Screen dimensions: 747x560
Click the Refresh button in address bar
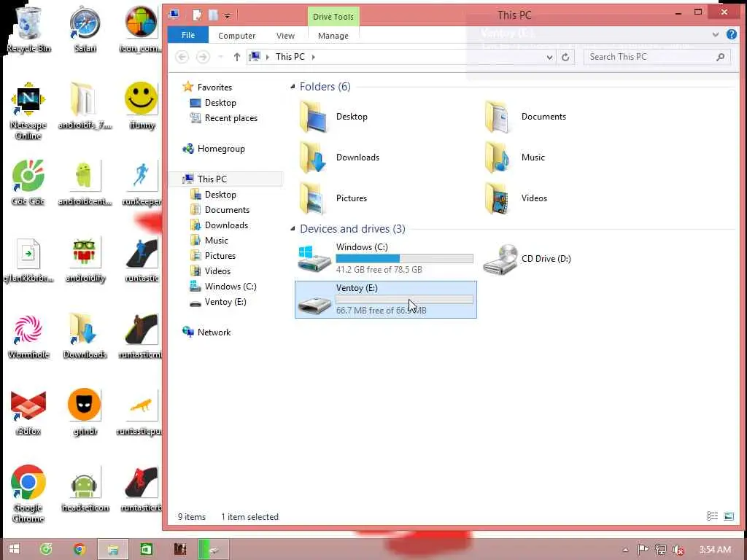tap(565, 57)
